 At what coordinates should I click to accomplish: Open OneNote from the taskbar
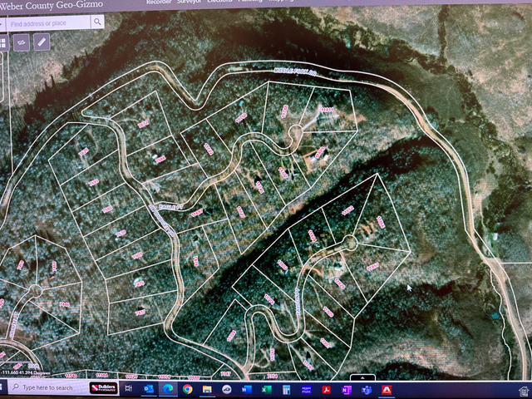pos(346,390)
